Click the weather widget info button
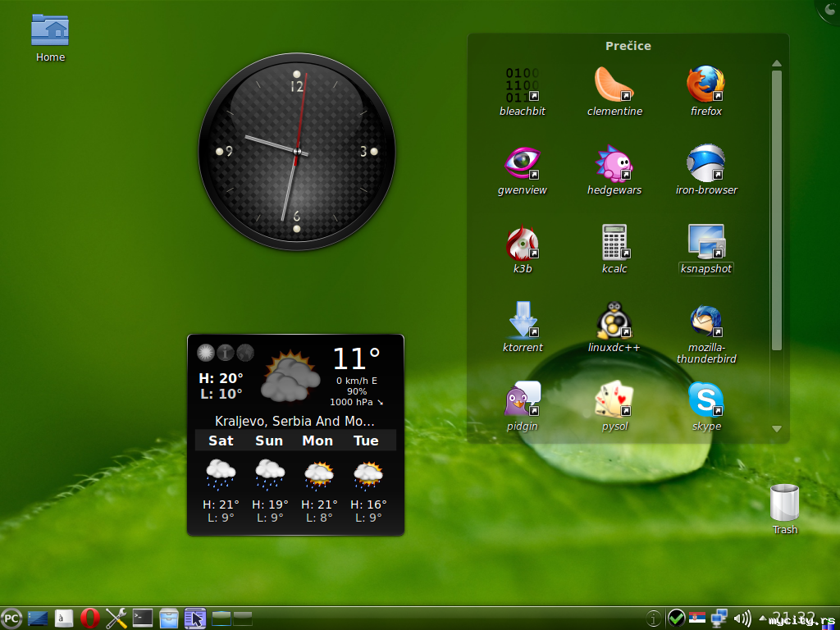The height and width of the screenshot is (630, 840). 226,353
